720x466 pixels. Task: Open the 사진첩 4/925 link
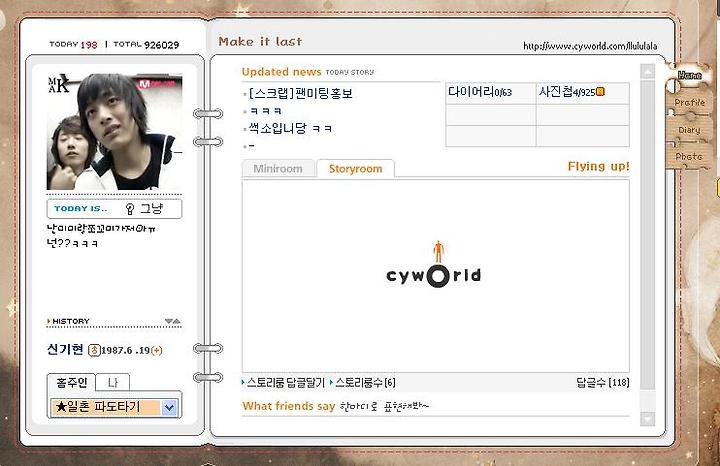tap(567, 92)
